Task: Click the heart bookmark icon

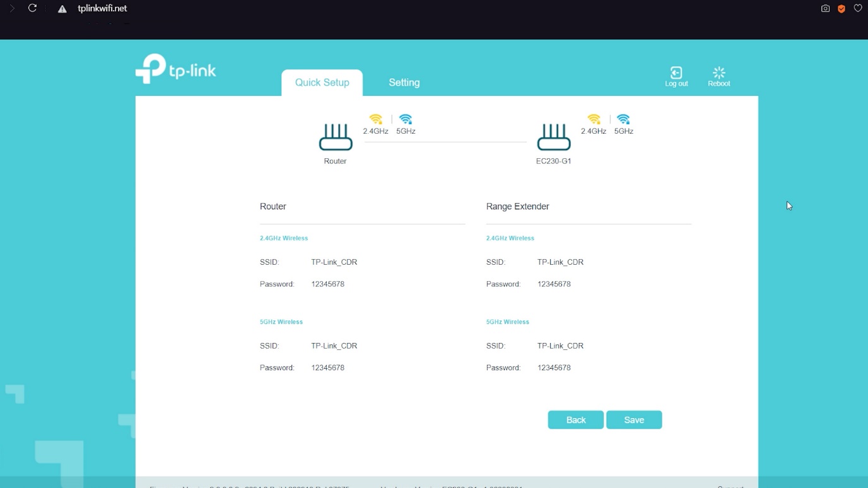Action: click(858, 8)
